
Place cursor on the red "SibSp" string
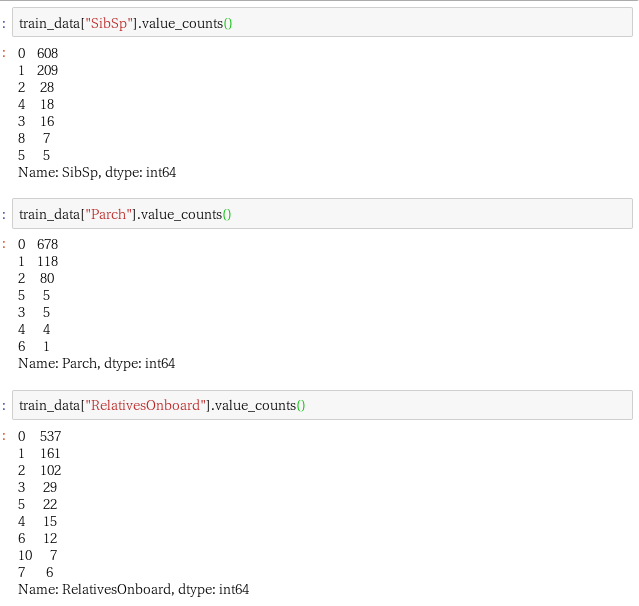[x=109, y=23]
